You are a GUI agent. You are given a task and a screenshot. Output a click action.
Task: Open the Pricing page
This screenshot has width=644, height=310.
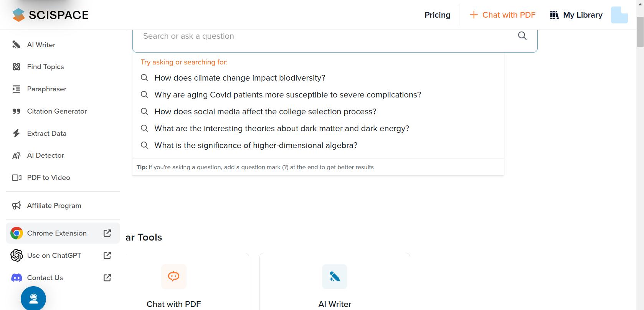click(x=437, y=15)
